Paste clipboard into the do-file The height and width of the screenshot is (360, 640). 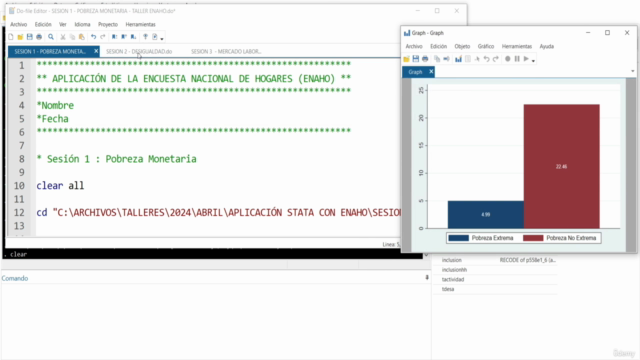[x=82, y=37]
